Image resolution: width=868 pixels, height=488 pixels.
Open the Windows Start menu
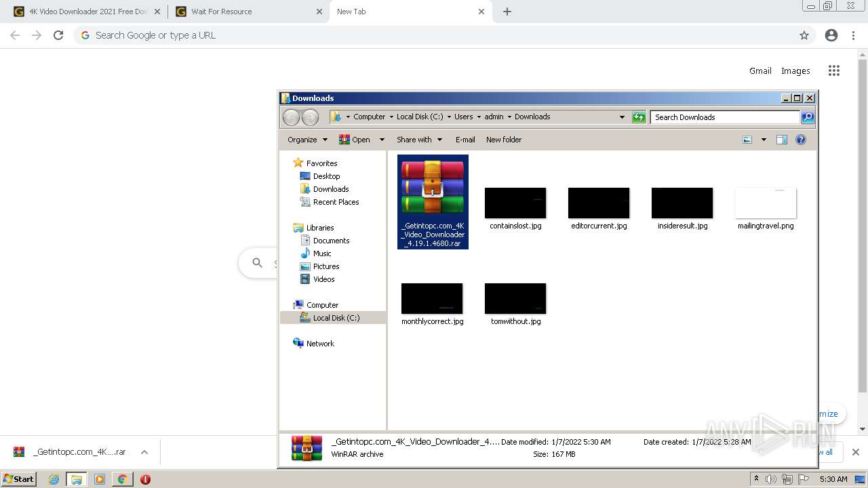(x=19, y=479)
